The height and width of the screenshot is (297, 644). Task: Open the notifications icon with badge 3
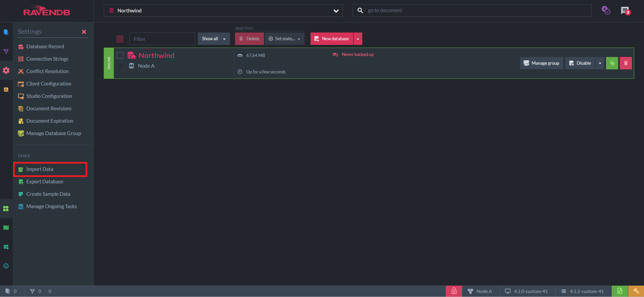[626, 11]
